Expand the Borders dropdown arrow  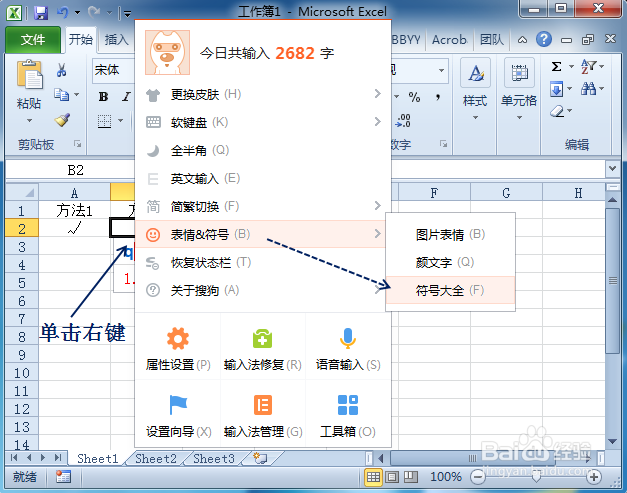[x=120, y=120]
